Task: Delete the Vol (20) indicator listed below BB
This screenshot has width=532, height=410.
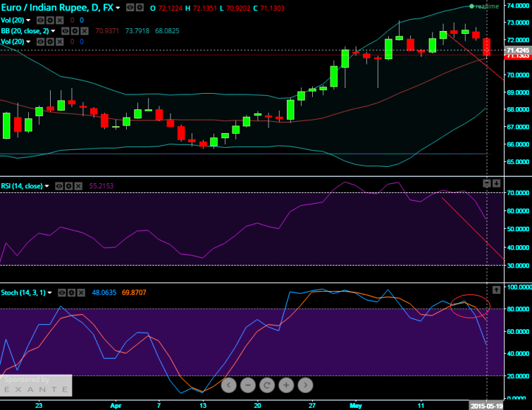Action: coord(59,42)
